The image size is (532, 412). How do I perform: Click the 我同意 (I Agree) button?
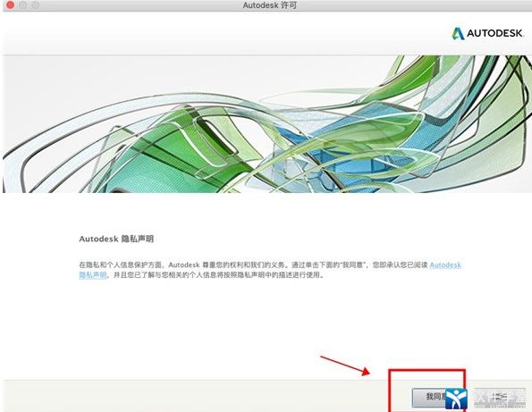point(438,398)
